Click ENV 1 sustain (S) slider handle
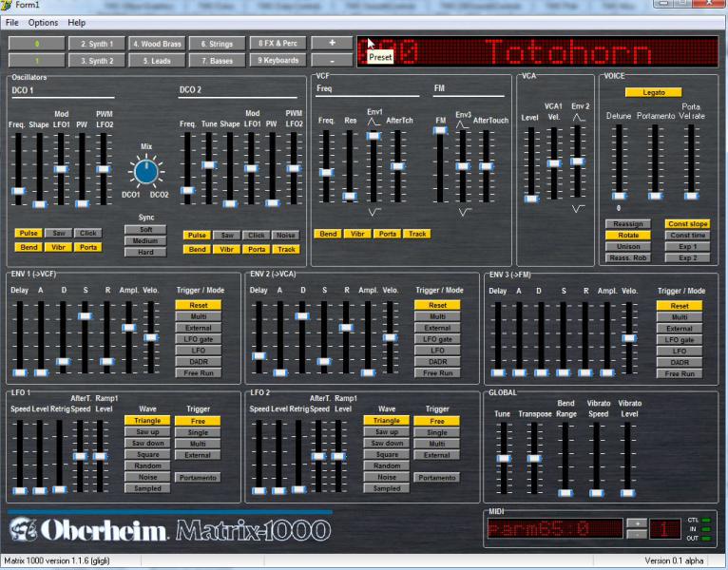Screen dimensions: 728x570 point(85,316)
